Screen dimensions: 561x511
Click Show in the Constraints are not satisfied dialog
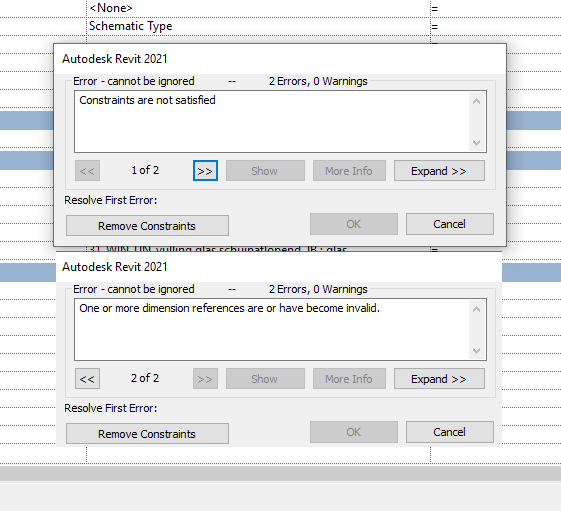[265, 171]
